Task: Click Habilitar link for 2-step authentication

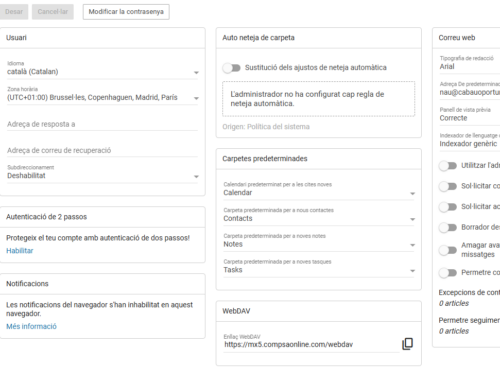Action: click(20, 251)
